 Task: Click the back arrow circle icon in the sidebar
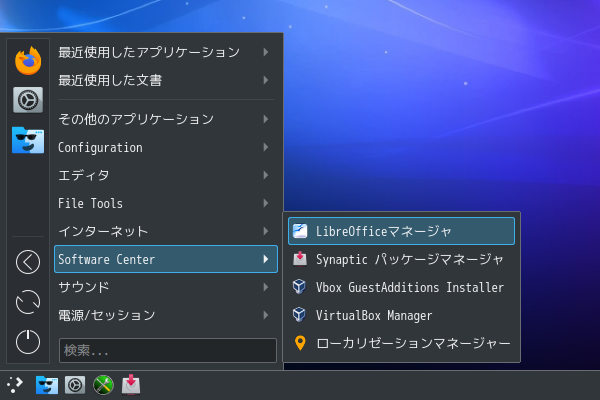pyautogui.click(x=28, y=262)
